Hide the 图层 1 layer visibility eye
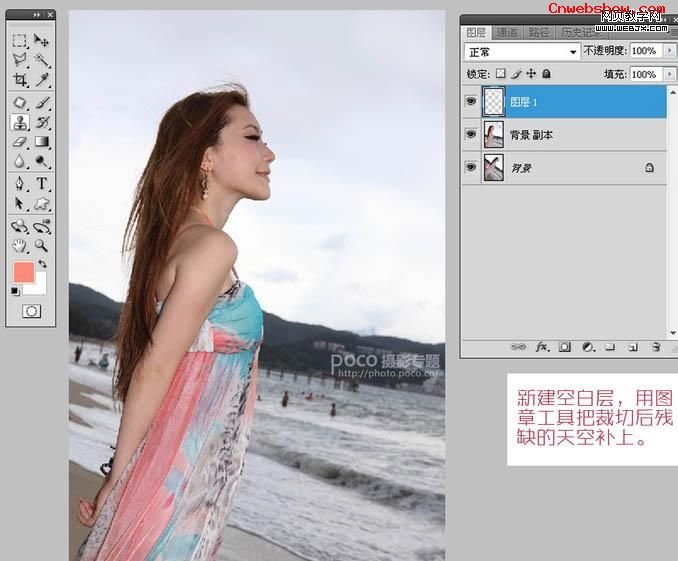Screen dimensions: 678x561 coord(471,102)
